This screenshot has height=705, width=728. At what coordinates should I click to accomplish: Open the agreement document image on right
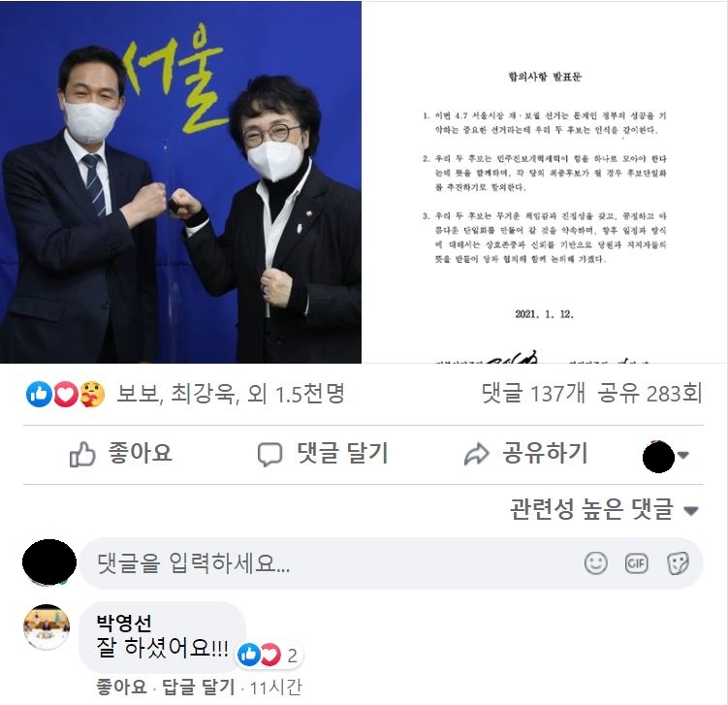click(545, 181)
